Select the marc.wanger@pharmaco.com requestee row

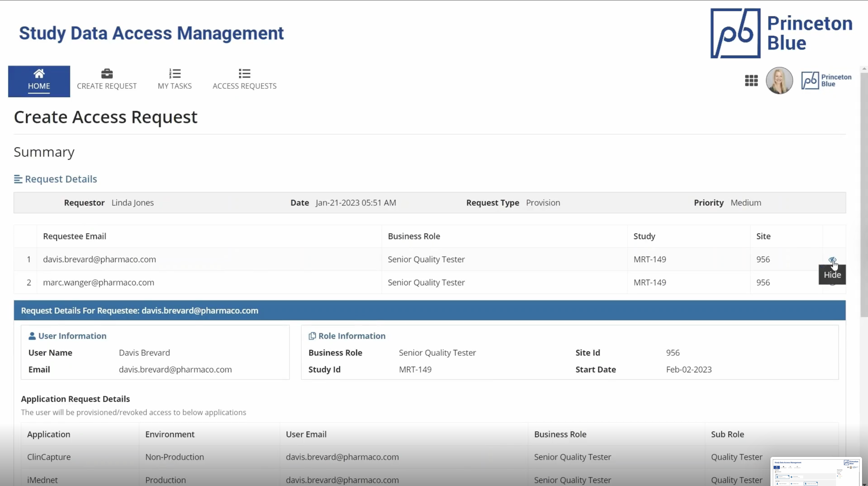(x=98, y=282)
